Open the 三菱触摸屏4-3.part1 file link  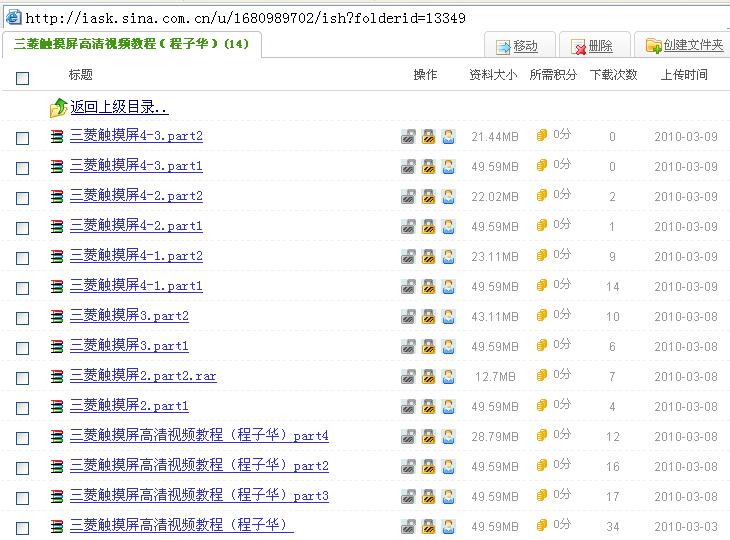[x=136, y=166]
